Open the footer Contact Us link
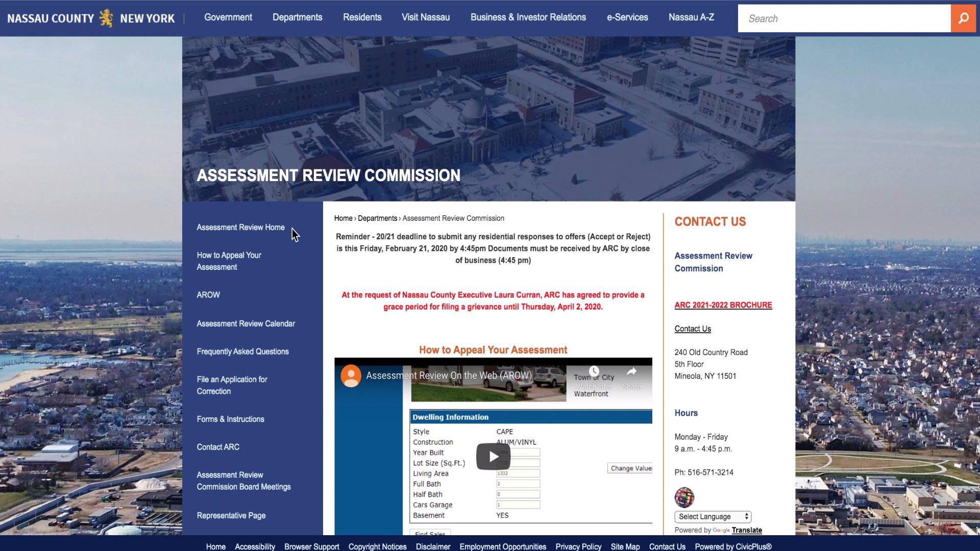 [667, 547]
